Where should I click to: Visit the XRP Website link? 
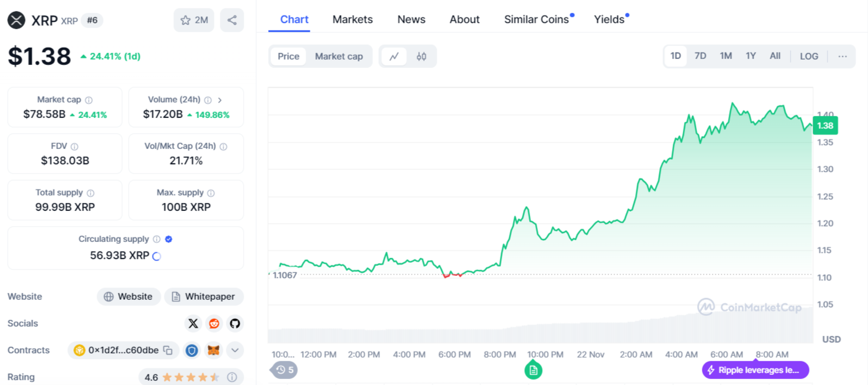coord(129,297)
